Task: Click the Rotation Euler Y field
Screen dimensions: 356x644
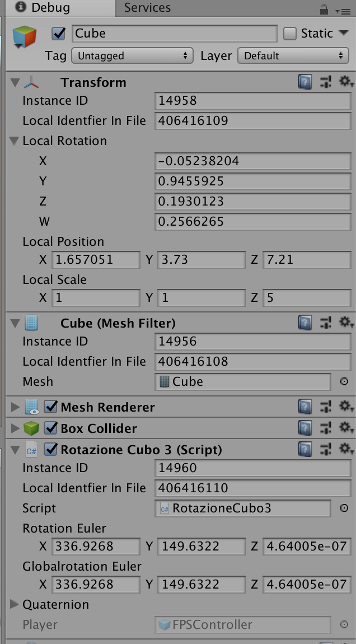Action: tap(202, 546)
